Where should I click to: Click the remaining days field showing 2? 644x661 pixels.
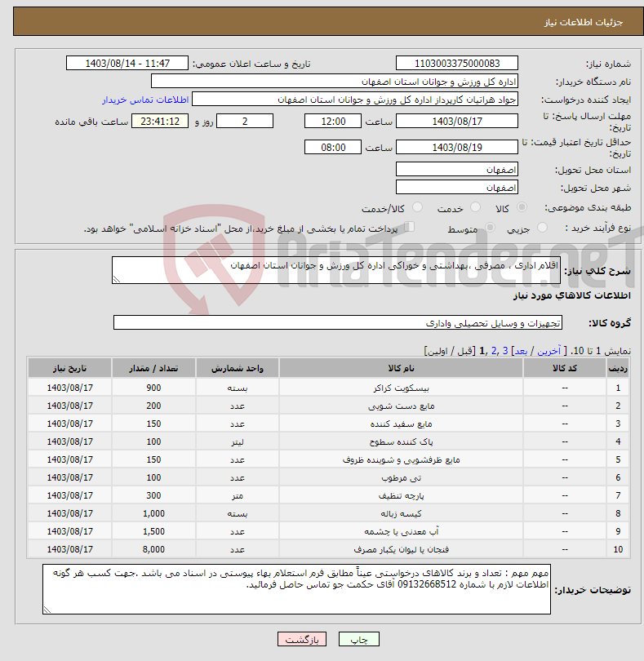click(245, 122)
